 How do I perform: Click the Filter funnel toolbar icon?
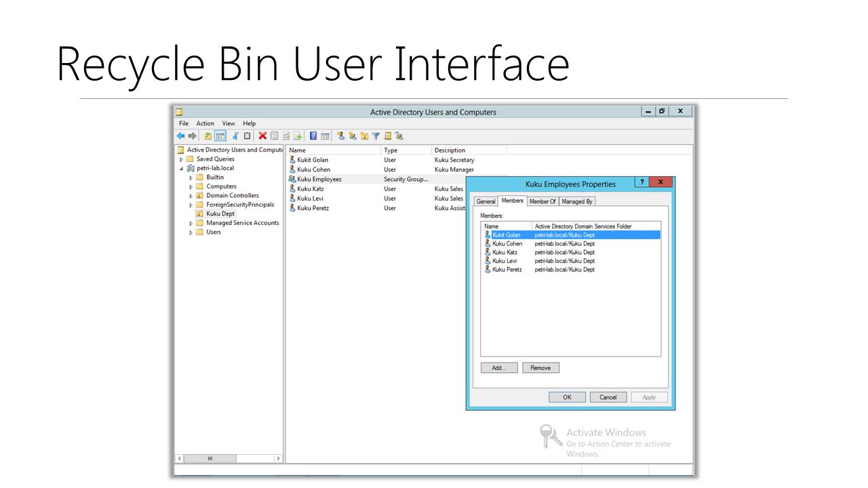tap(376, 136)
